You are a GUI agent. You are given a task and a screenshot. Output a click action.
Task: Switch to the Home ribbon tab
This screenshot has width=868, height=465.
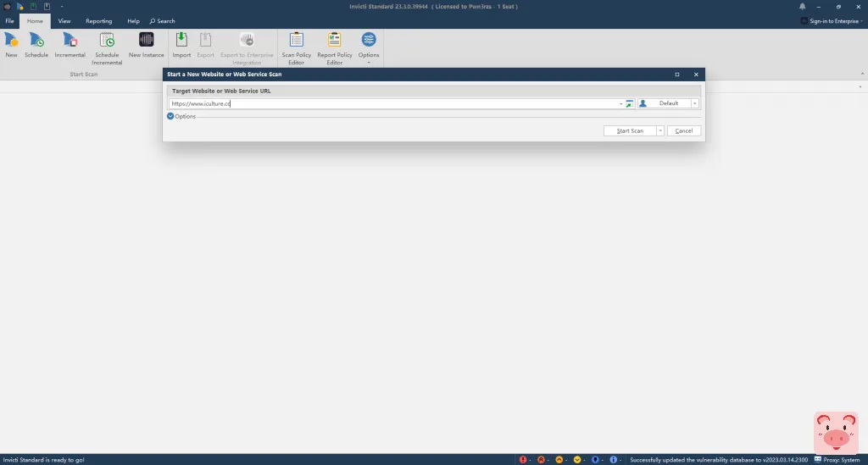34,21
